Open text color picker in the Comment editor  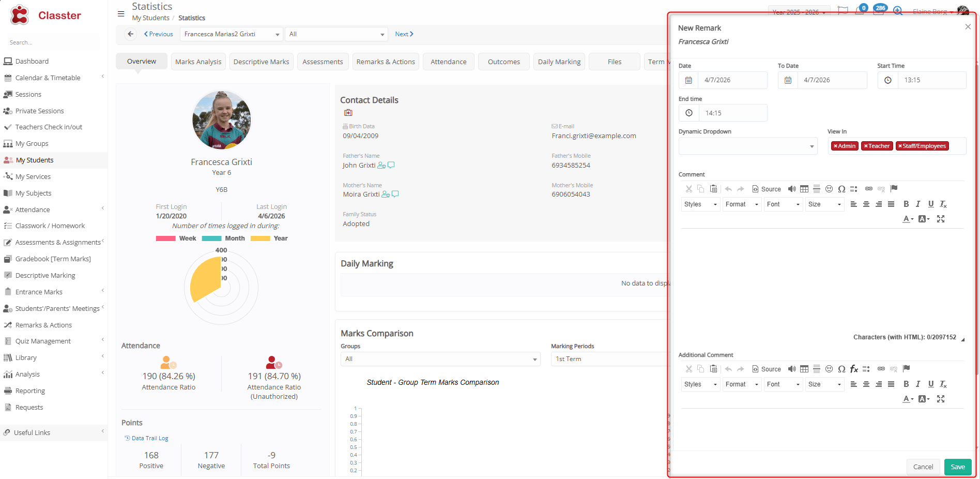(x=908, y=219)
